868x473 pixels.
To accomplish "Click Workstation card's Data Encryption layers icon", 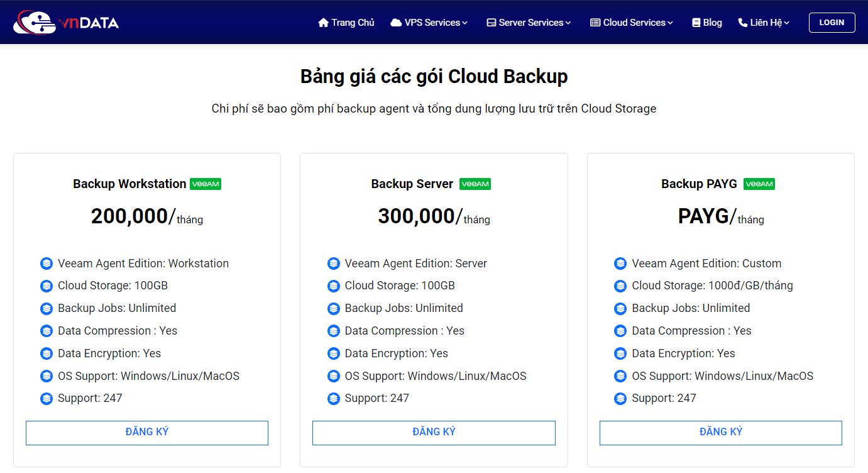I will [47, 353].
